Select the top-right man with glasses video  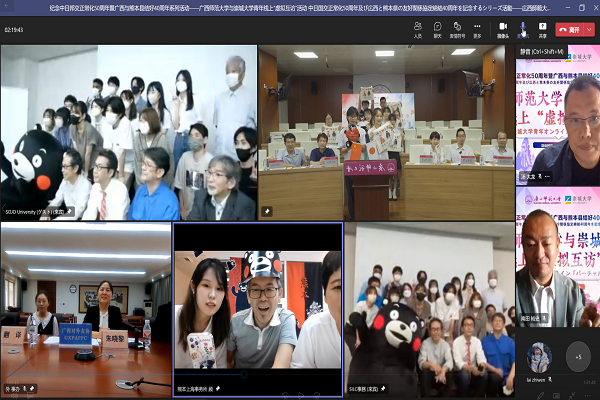[x=564, y=130]
